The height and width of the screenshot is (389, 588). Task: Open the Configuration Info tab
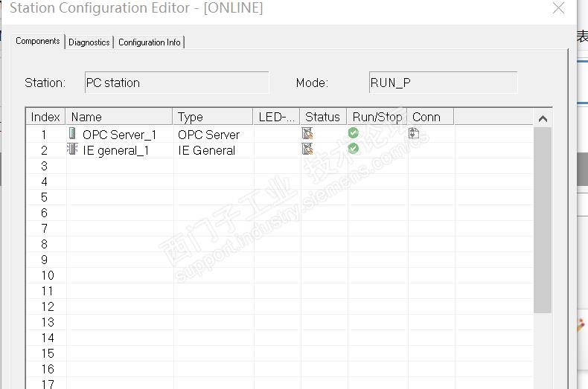tap(150, 42)
